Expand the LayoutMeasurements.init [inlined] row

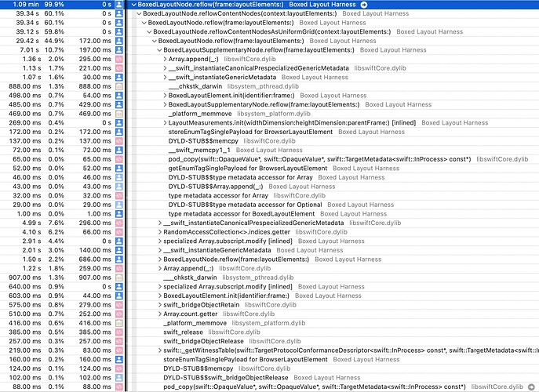click(165, 123)
